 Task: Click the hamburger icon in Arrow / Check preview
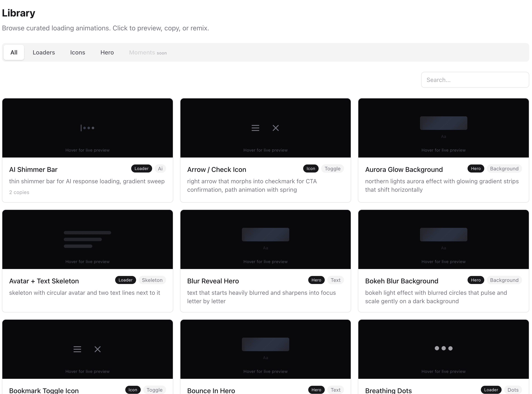(x=255, y=128)
